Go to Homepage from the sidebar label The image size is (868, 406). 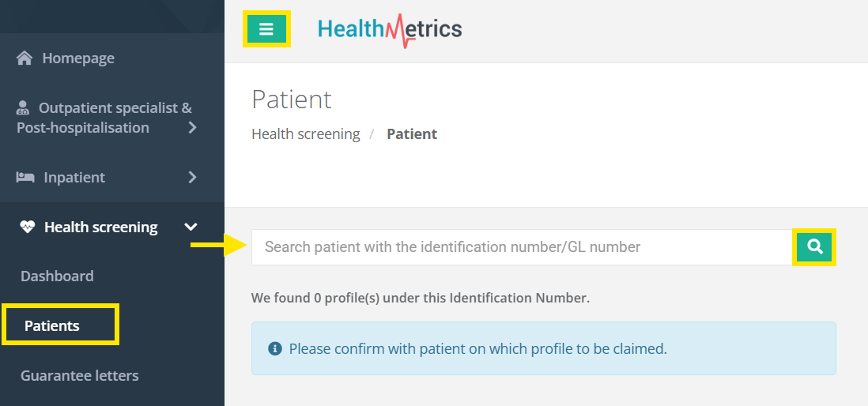(x=78, y=58)
